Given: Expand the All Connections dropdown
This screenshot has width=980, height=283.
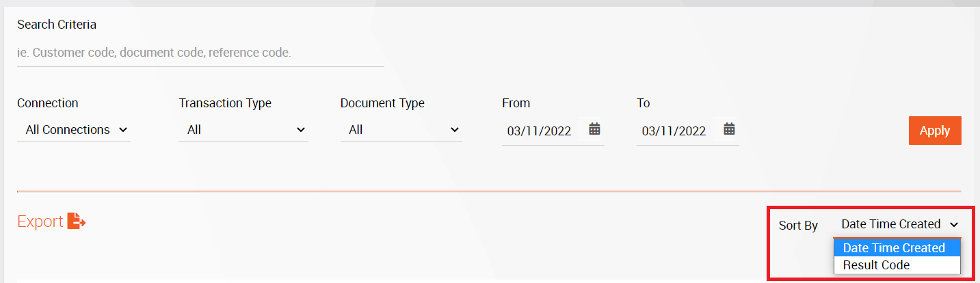Looking at the screenshot, I should [74, 129].
